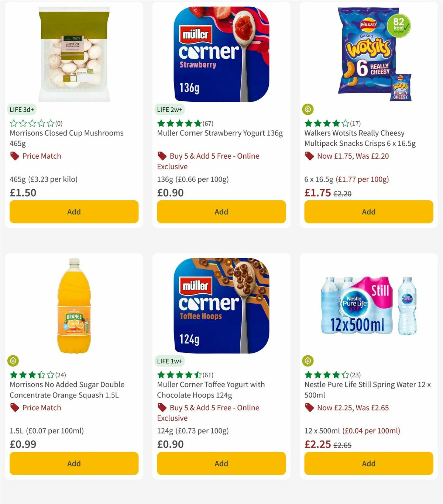443x504 pixels.
Task: Click the tag icon beside Now £1.75 promotion
Action: click(309, 156)
